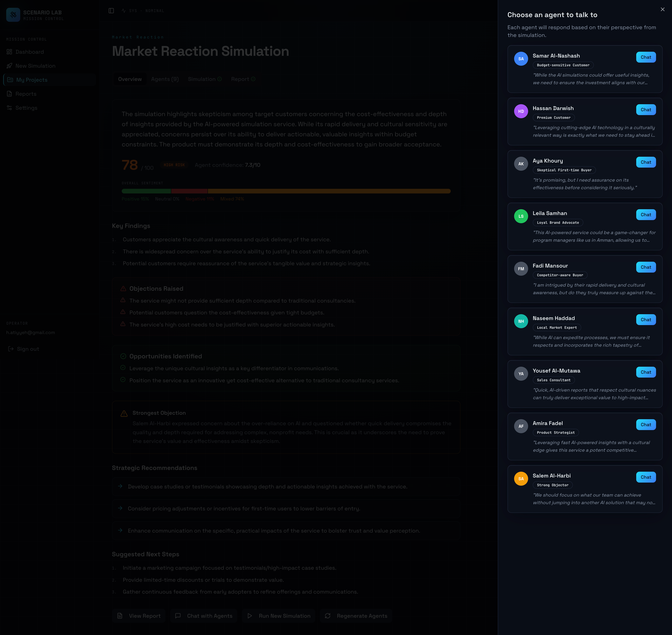Viewport: 672px width, 635px height.
Task: Click the Strong Objector tag
Action: coord(553,485)
